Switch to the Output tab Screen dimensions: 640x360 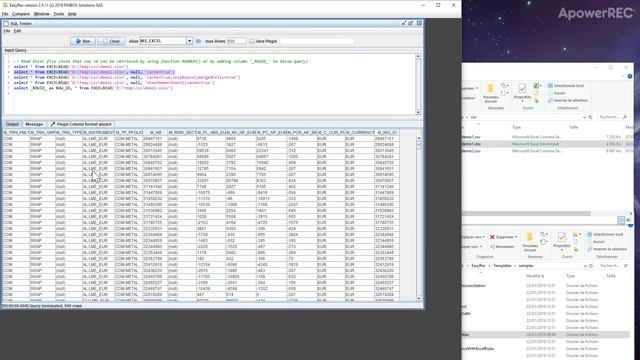[x=12, y=124]
